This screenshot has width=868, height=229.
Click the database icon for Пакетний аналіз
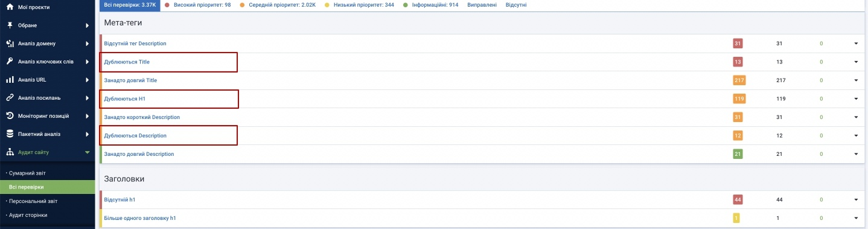point(10,134)
